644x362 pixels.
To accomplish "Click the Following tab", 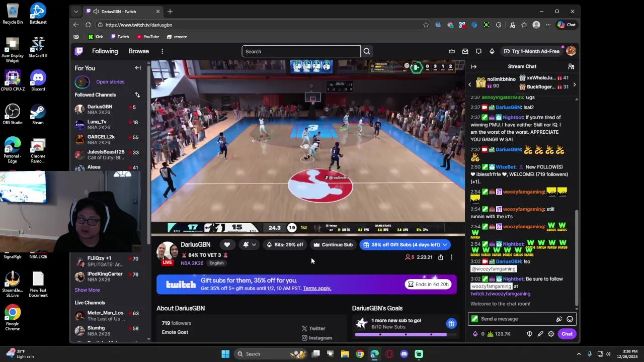I will (105, 51).
